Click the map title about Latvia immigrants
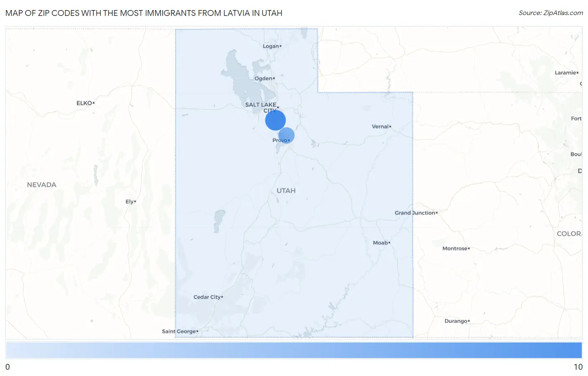The image size is (588, 376). (x=144, y=13)
